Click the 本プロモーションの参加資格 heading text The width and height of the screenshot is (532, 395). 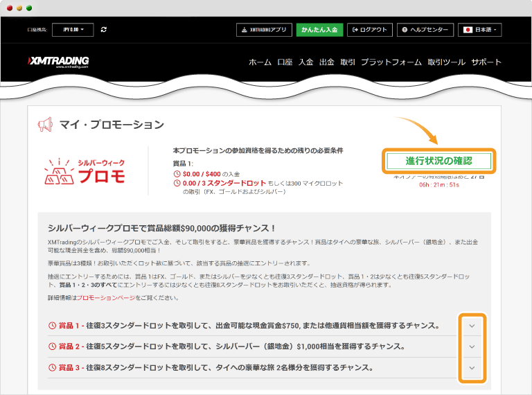pos(258,150)
